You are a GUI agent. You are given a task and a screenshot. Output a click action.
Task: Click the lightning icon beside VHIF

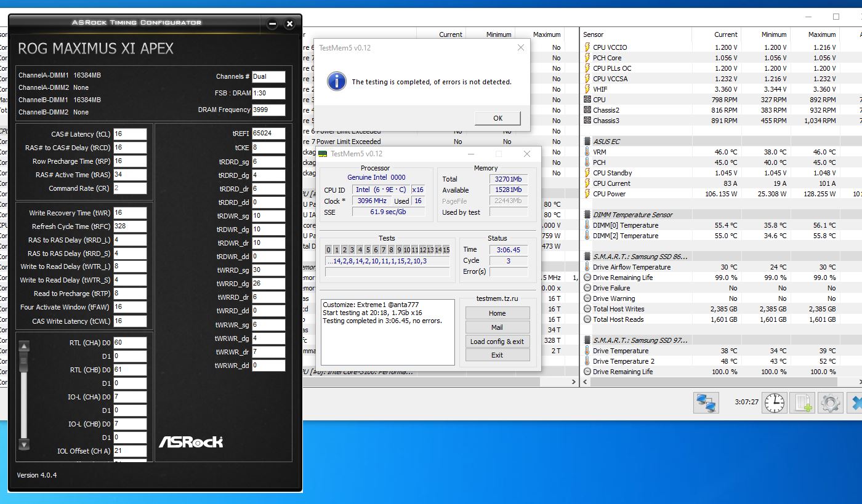click(x=587, y=89)
